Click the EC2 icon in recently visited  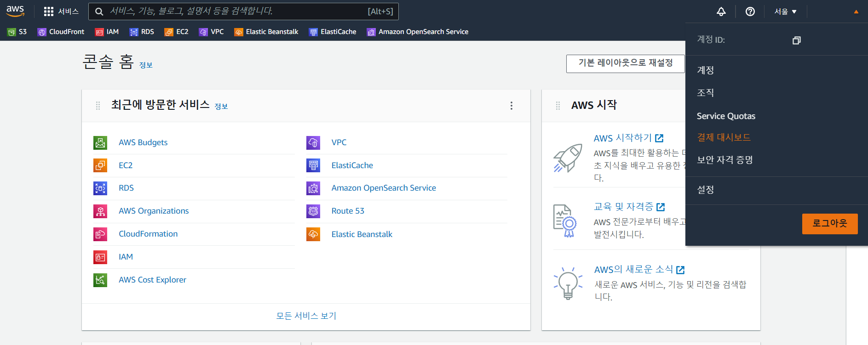[100, 165]
